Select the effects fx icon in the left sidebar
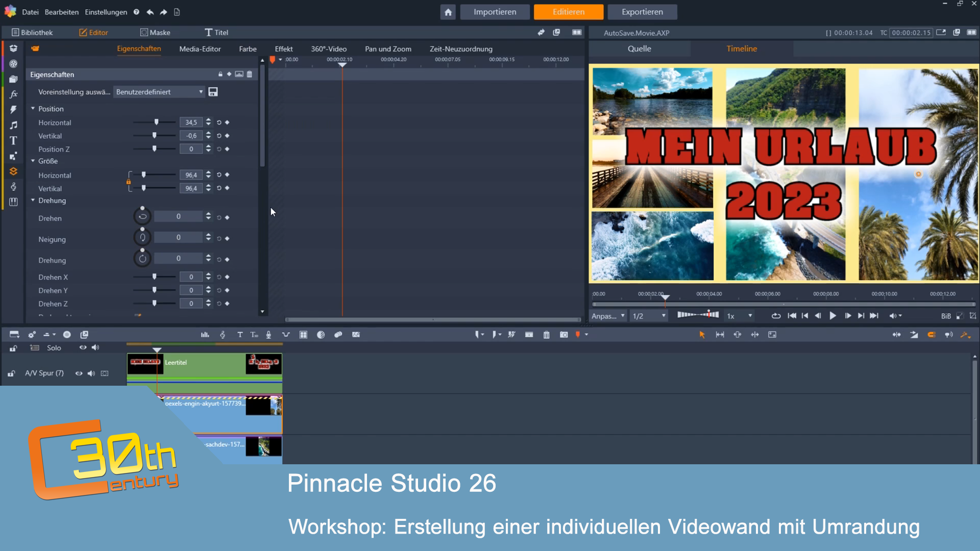Screen dimensions: 980x551 click(14, 94)
